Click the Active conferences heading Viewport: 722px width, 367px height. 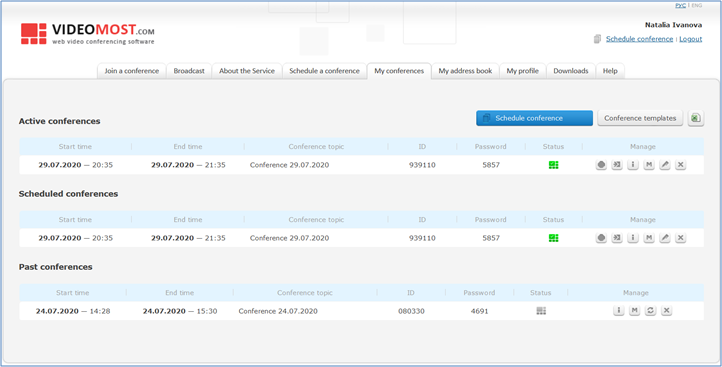59,121
